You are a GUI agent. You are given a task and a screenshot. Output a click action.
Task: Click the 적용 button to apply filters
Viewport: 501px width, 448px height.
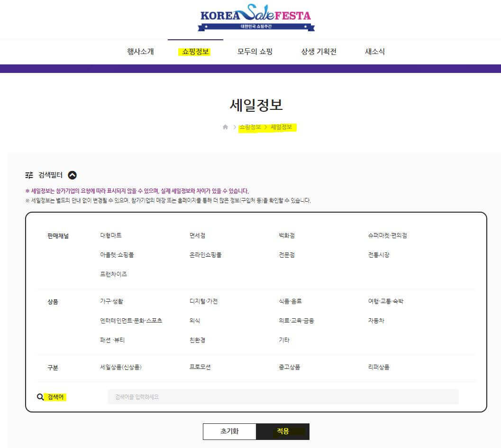click(x=282, y=431)
